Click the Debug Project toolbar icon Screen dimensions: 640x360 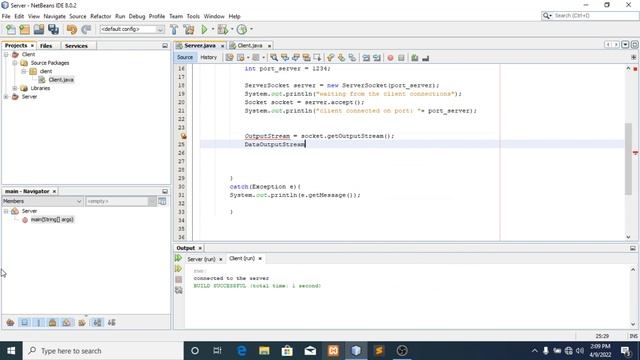222,29
